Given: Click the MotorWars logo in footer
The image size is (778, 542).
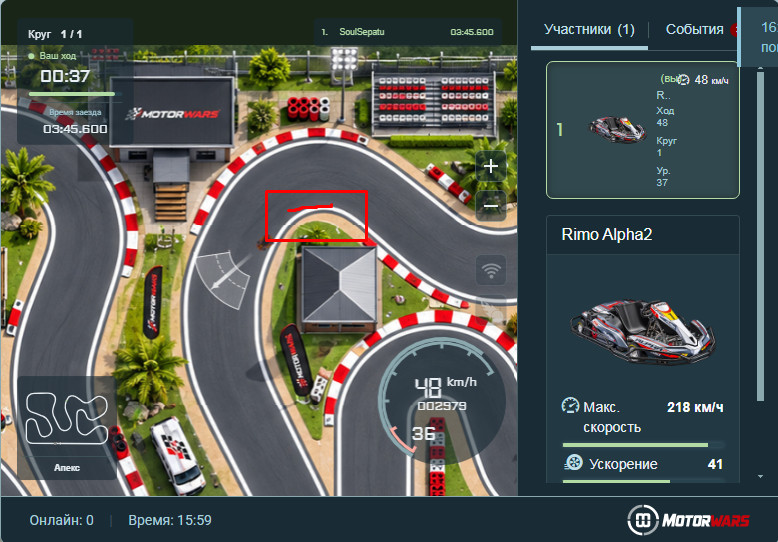Looking at the screenshot, I should tap(688, 520).
